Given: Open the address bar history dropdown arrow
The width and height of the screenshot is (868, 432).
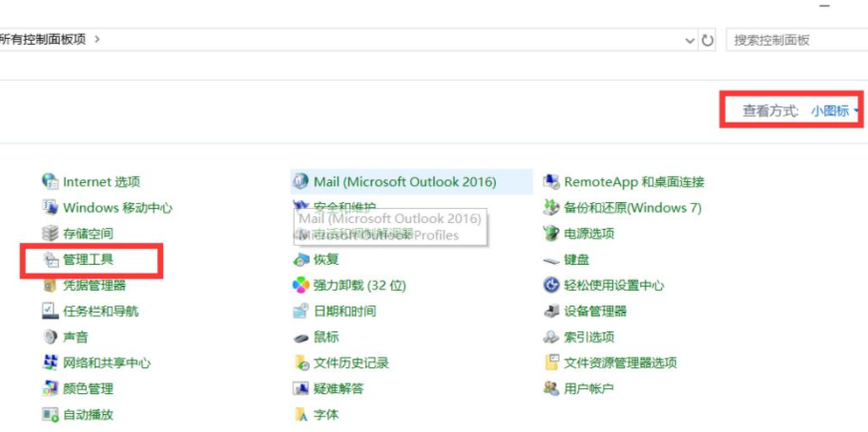Looking at the screenshot, I should (x=690, y=41).
